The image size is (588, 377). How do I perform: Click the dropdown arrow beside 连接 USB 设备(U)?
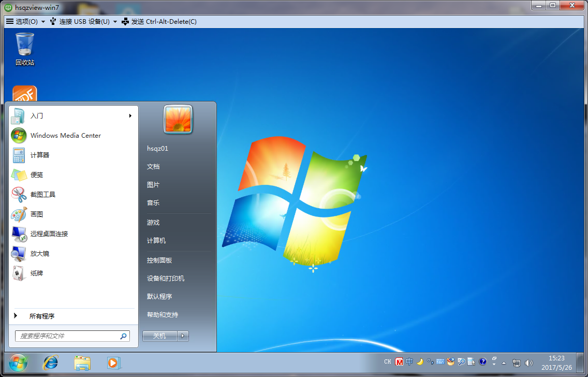[115, 22]
